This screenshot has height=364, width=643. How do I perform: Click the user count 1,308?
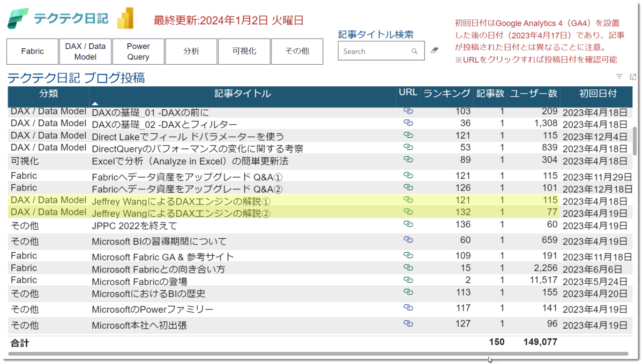coord(545,123)
